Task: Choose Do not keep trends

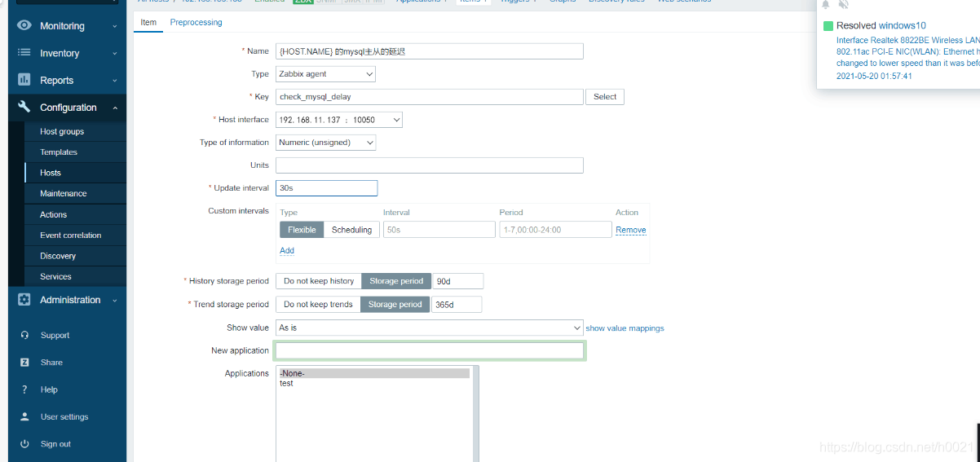Action: [x=318, y=304]
